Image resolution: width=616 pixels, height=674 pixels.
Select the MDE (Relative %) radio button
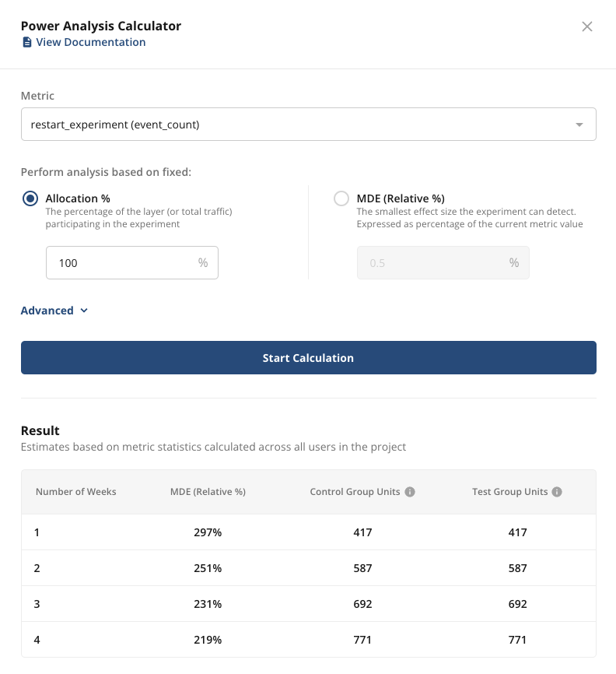[x=341, y=198]
